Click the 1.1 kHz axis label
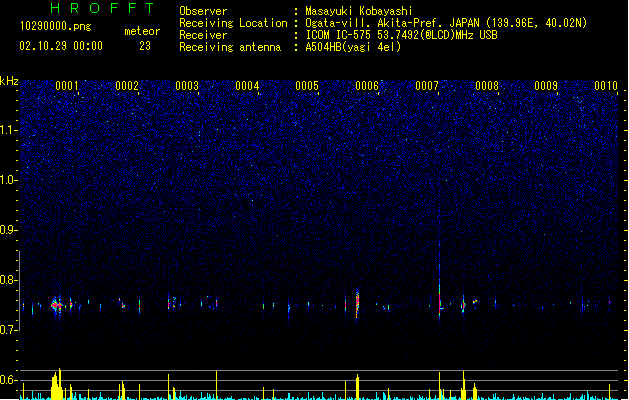 (9, 130)
